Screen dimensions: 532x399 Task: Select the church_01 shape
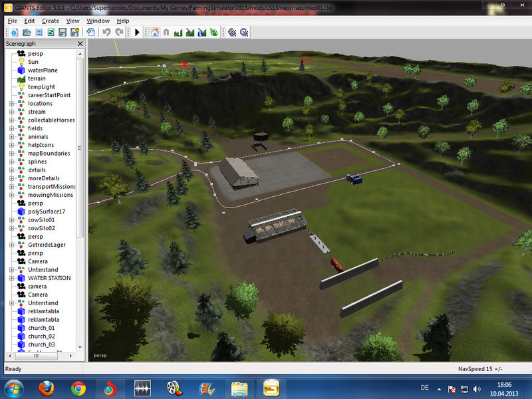[41, 328]
